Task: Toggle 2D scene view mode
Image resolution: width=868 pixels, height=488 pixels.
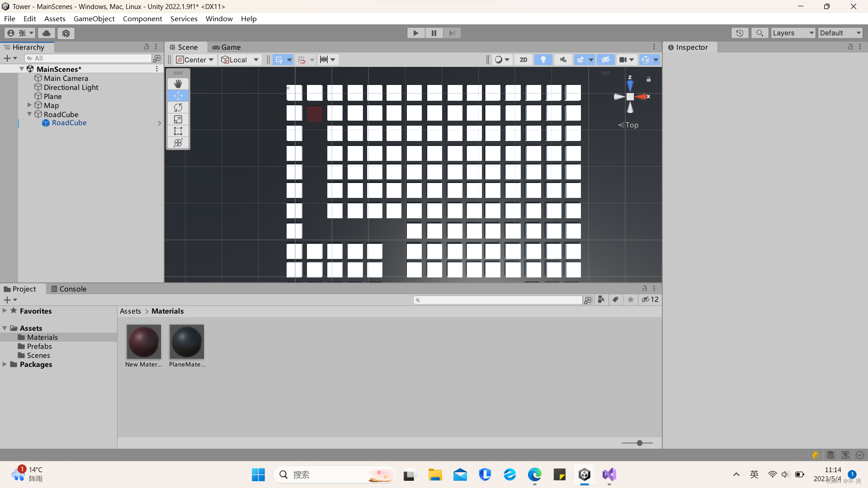Action: tap(523, 60)
